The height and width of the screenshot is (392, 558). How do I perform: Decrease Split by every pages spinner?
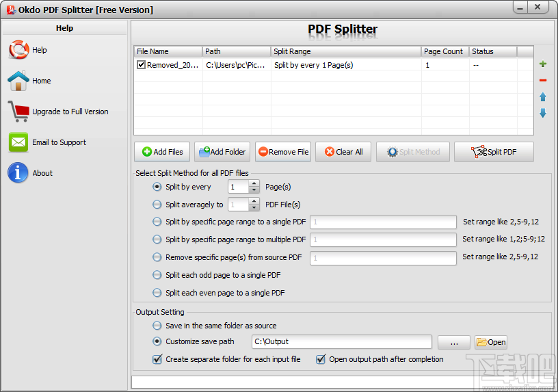click(254, 190)
